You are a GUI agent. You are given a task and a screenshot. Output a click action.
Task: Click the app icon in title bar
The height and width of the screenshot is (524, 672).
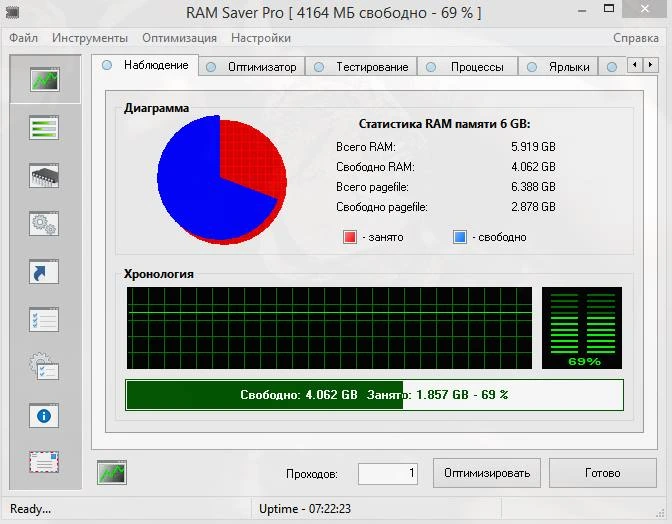pyautogui.click(x=12, y=12)
